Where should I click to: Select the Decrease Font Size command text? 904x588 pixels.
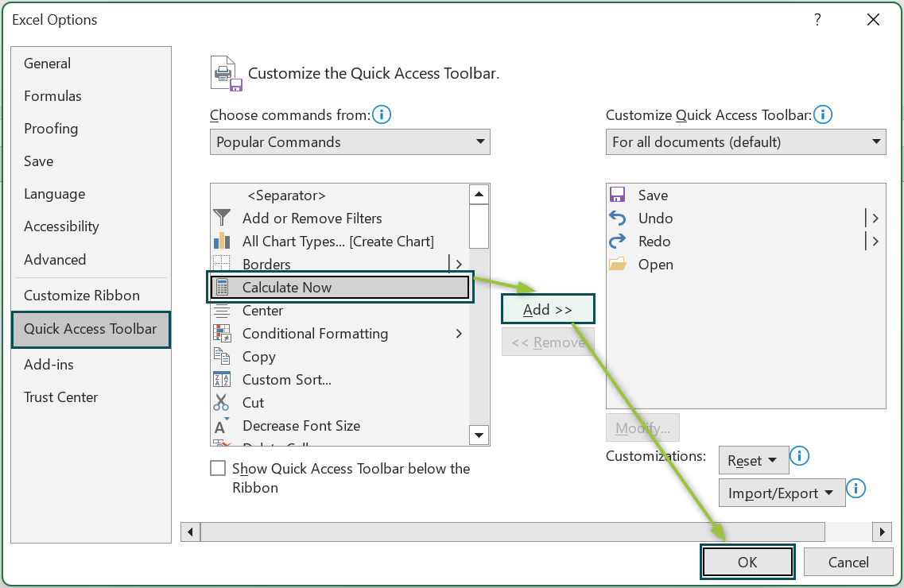(301, 426)
